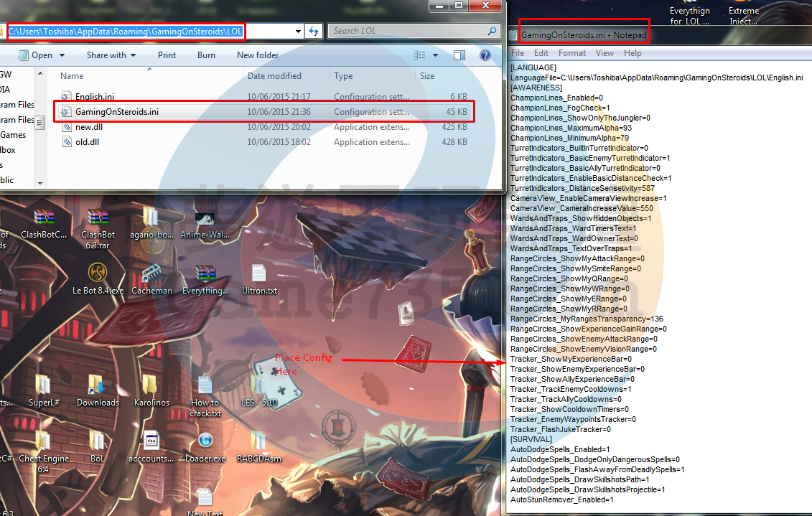Image resolution: width=812 pixels, height=516 pixels.
Task: Click Open in the Explorer toolbar
Action: [x=42, y=55]
